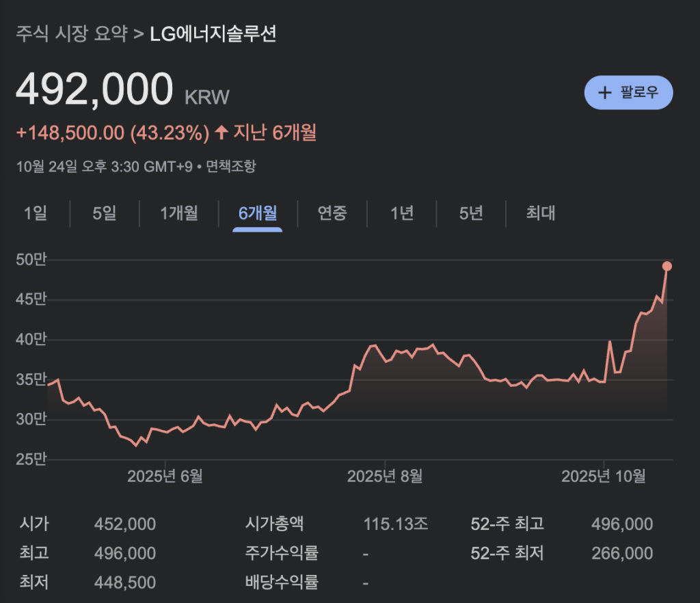
Task: Click the 2025년 10월 axis label
Action: pos(604,477)
